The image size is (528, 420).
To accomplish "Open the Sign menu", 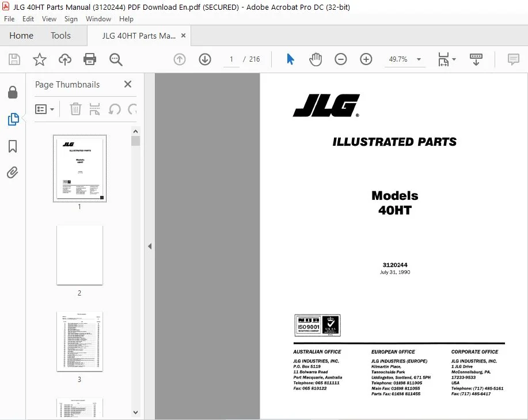I will [x=71, y=19].
